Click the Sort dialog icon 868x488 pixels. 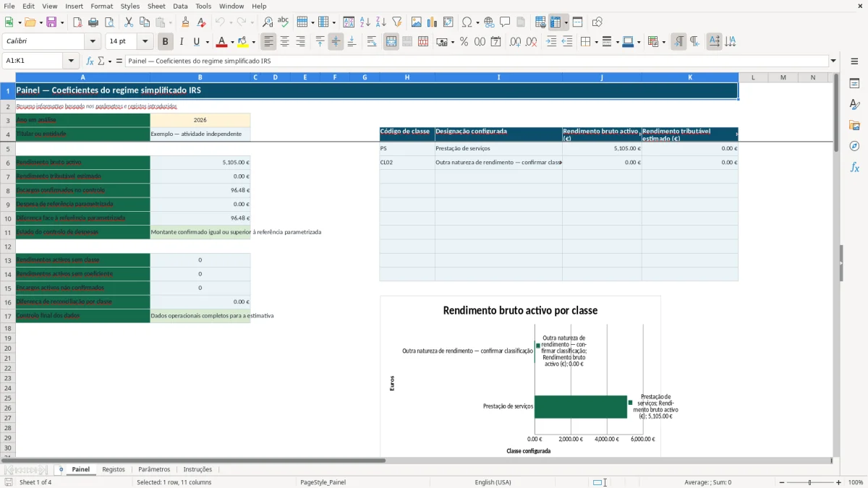point(349,22)
